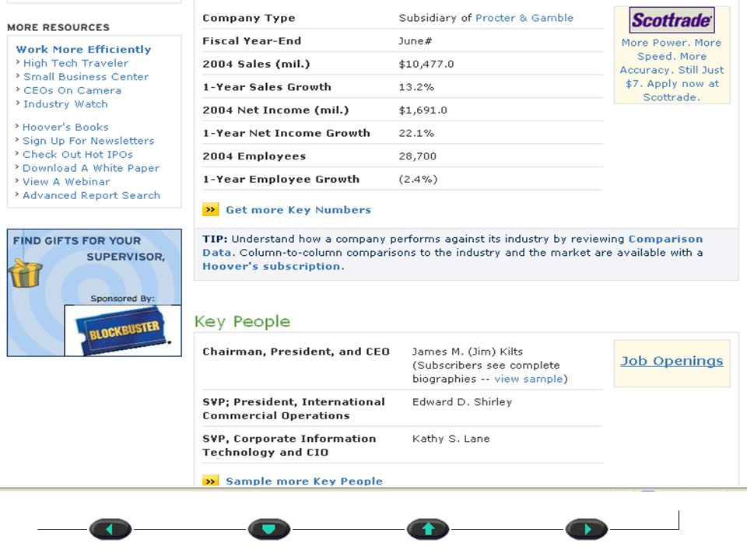The width and height of the screenshot is (747, 560).
Task: Click the 1-Year Net Income Growth label
Action: (286, 133)
